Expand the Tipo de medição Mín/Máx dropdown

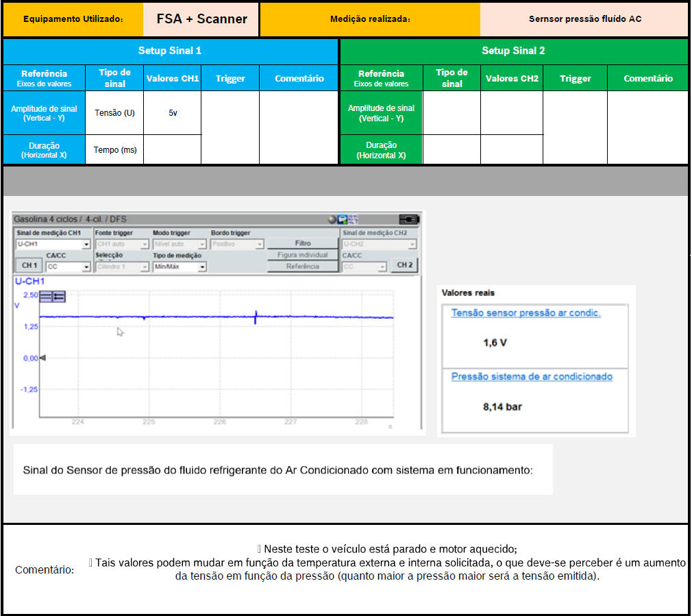coord(179,267)
